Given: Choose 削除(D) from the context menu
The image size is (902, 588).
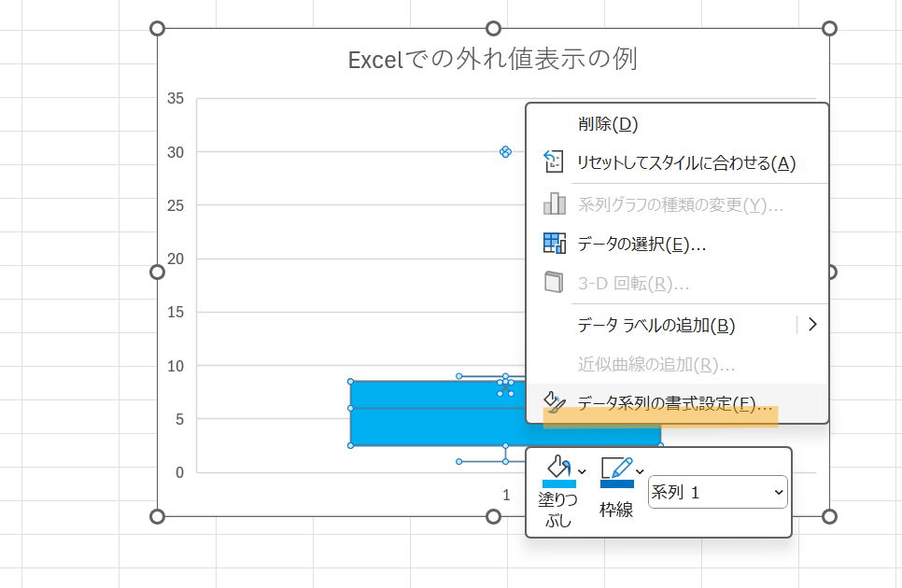Looking at the screenshot, I should coord(607,124).
